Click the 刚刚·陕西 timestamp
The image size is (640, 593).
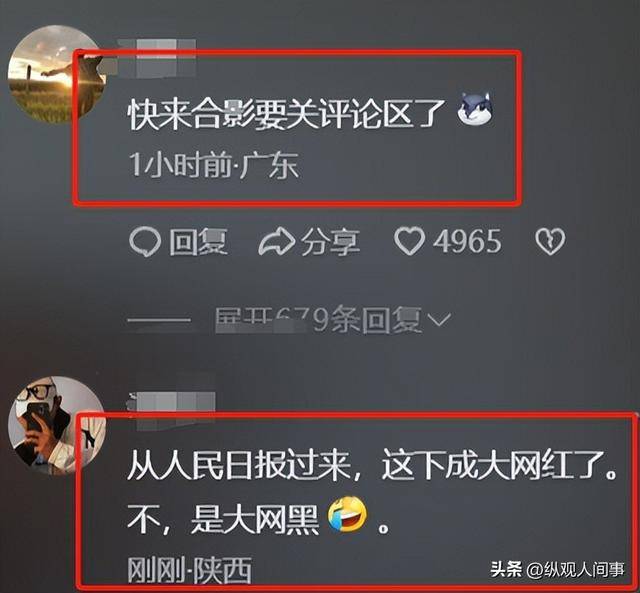pyautogui.click(x=189, y=569)
